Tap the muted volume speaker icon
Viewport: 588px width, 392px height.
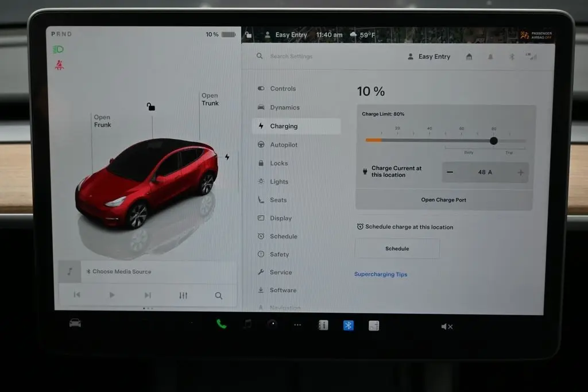pos(447,327)
